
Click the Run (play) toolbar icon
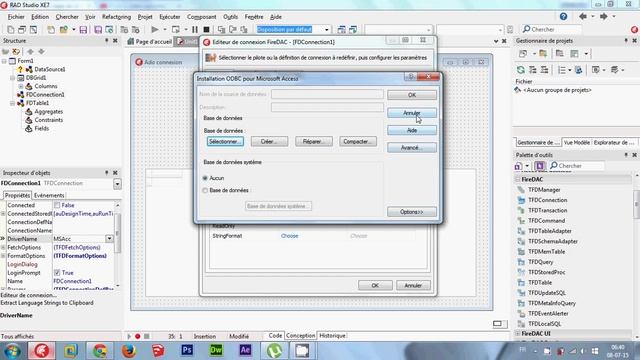point(155,29)
